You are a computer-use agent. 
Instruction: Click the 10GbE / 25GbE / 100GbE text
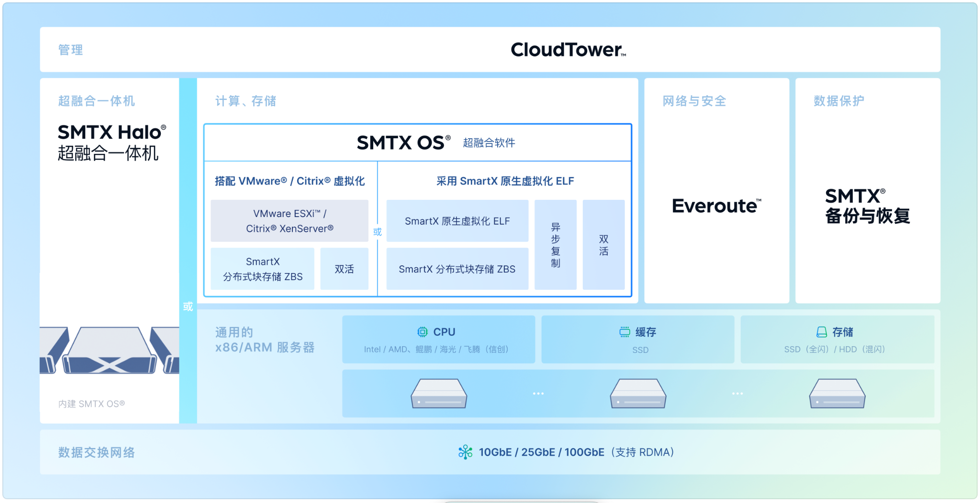(x=542, y=452)
